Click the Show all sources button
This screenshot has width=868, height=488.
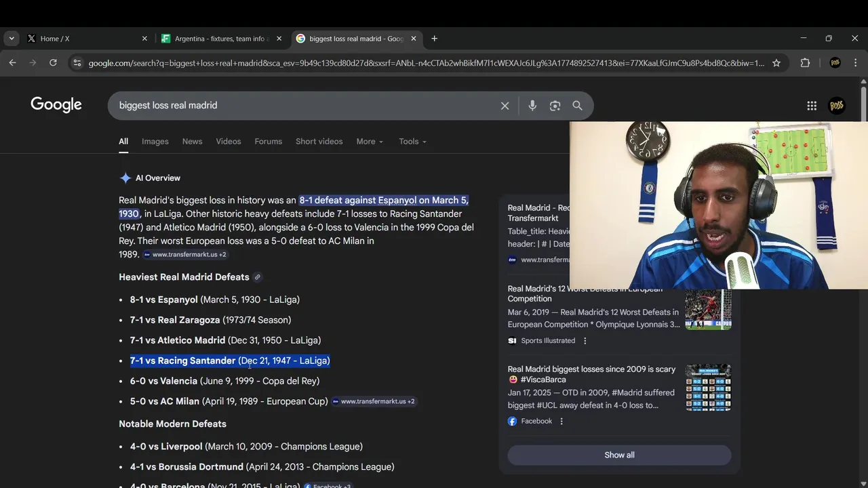pos(619,455)
